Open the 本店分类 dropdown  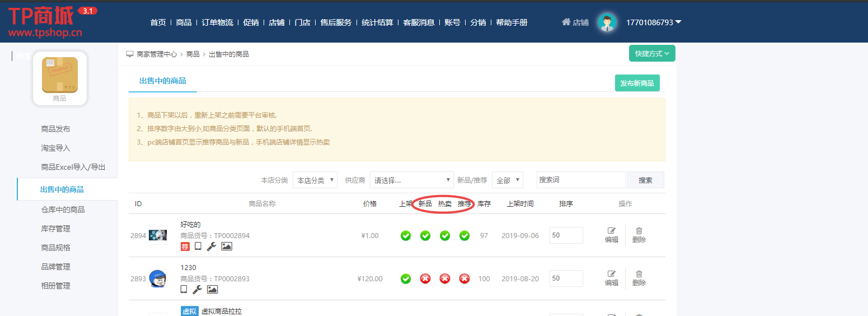[x=315, y=180]
